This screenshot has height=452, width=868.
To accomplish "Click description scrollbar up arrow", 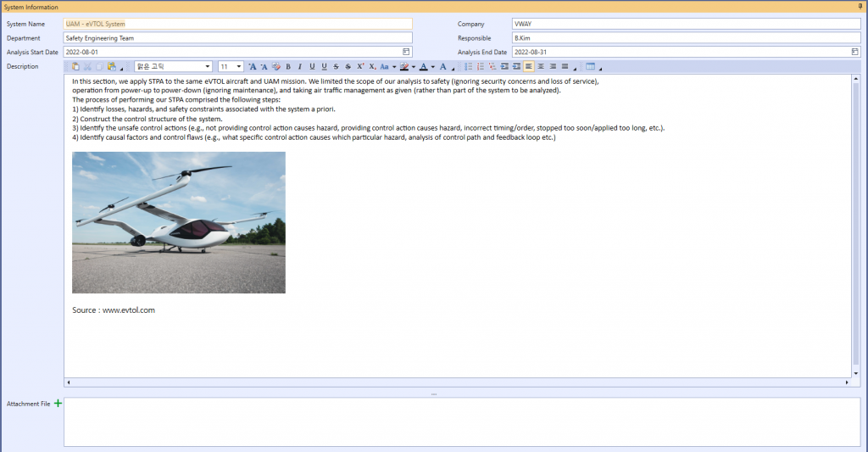I will (856, 79).
